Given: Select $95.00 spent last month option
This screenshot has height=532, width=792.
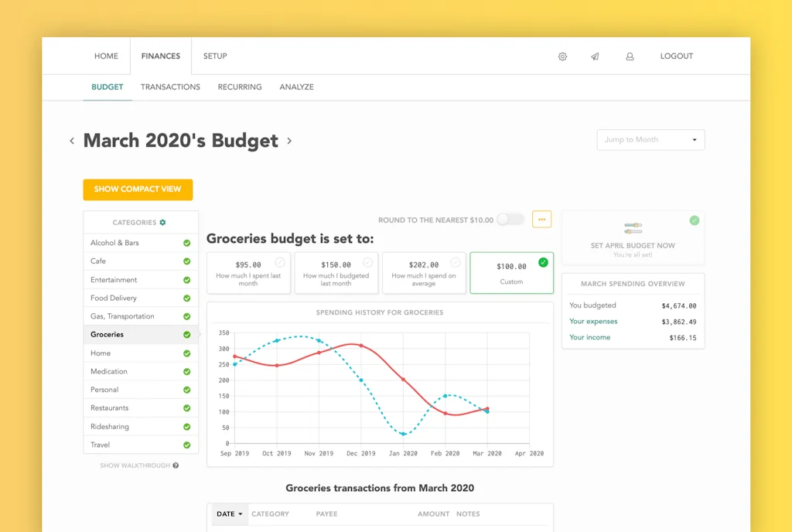Looking at the screenshot, I should (248, 273).
